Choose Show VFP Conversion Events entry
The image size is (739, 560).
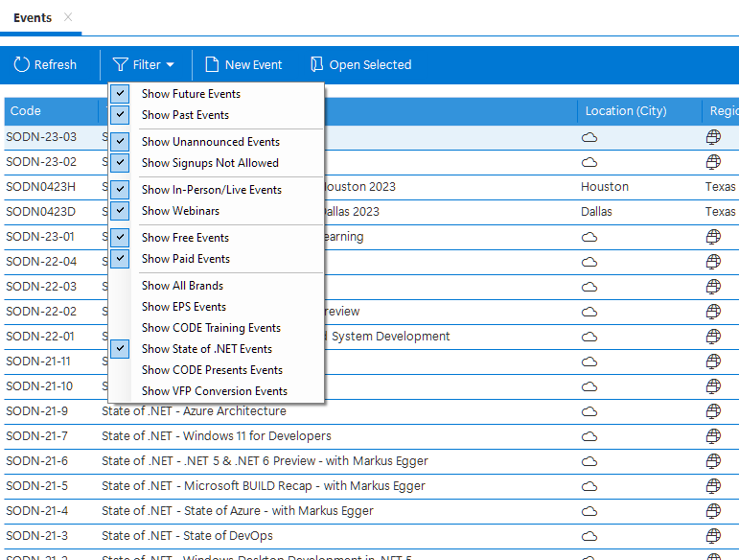point(217,391)
